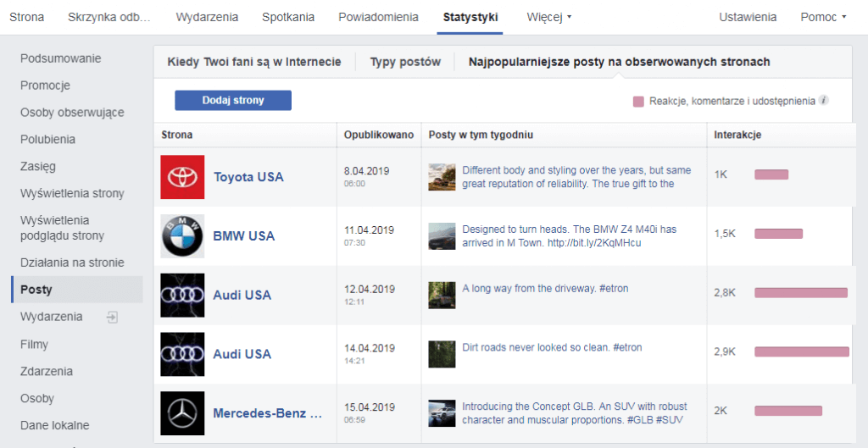868x448 pixels.
Task: Open the 'Different body and styling' post text
Action: pos(576,177)
